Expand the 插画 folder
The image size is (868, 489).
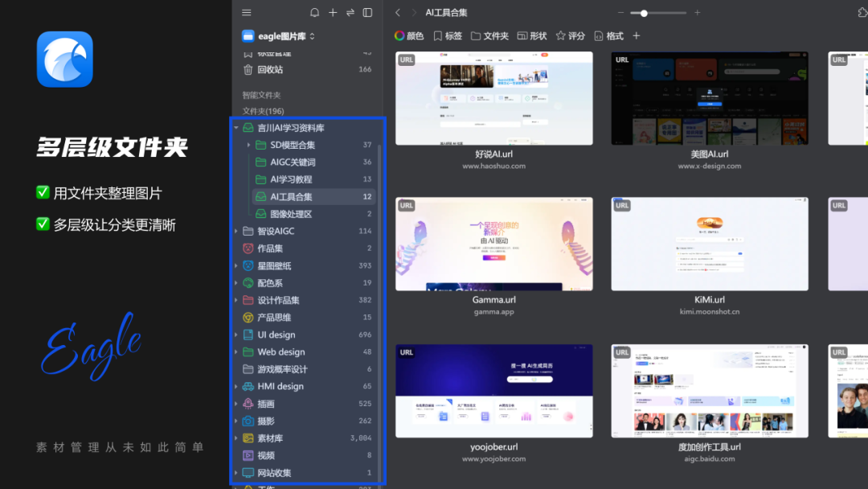(236, 404)
